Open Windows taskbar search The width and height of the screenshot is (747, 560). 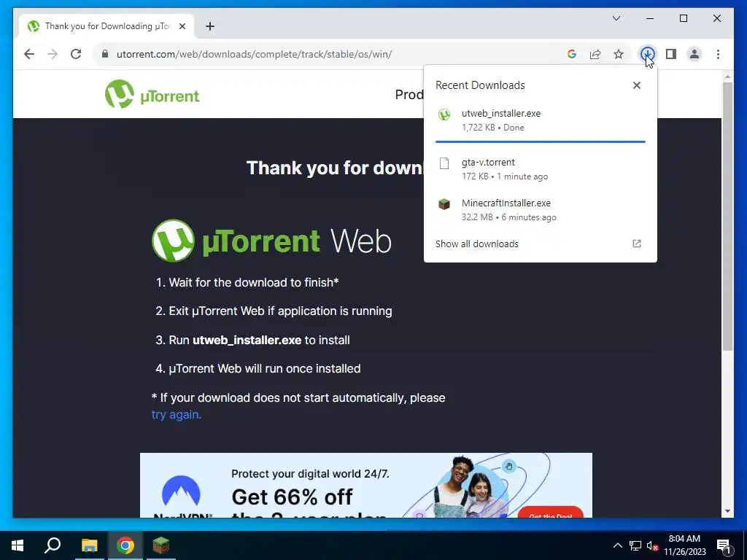[x=53, y=545]
